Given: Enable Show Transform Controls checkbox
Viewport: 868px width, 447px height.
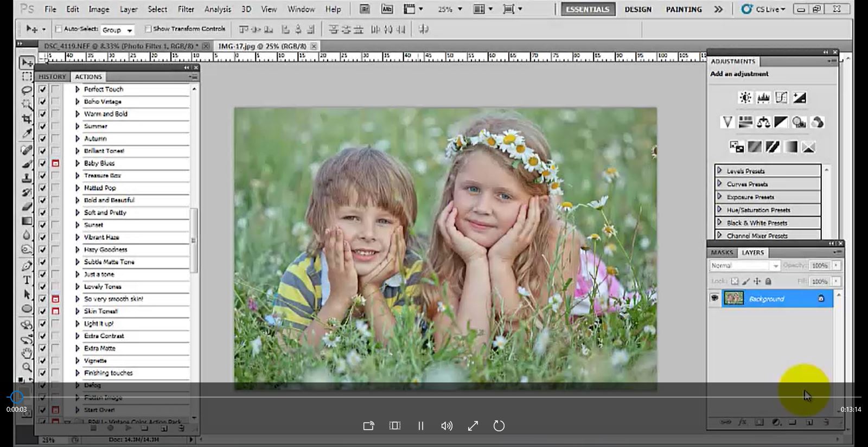Looking at the screenshot, I should click(x=148, y=29).
